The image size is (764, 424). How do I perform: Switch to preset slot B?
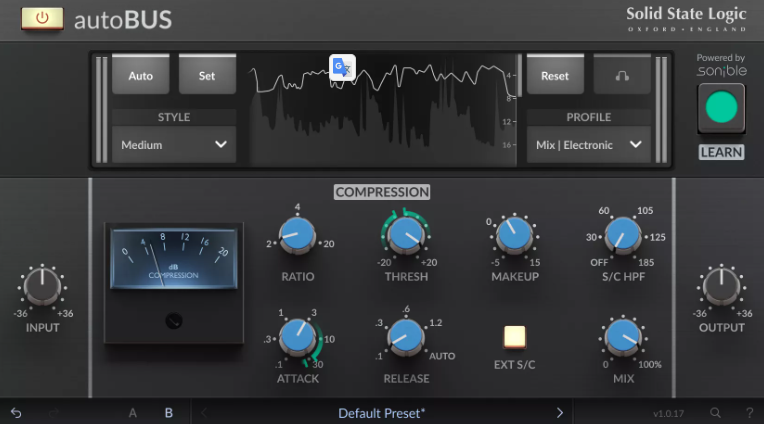point(168,412)
